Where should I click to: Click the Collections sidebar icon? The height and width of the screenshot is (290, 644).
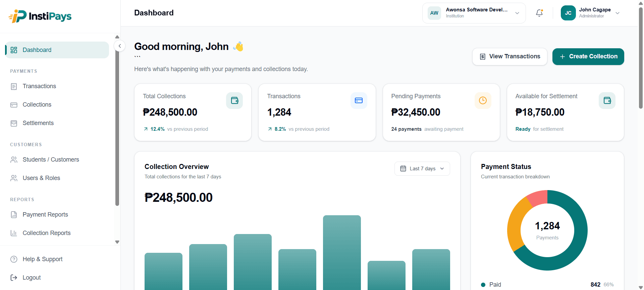coord(14,105)
